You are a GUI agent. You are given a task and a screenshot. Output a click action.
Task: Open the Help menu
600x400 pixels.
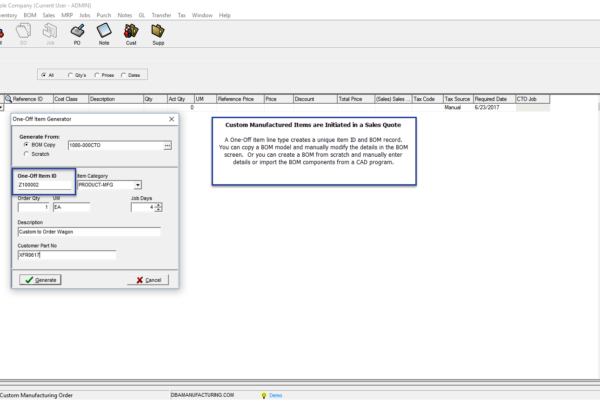225,15
